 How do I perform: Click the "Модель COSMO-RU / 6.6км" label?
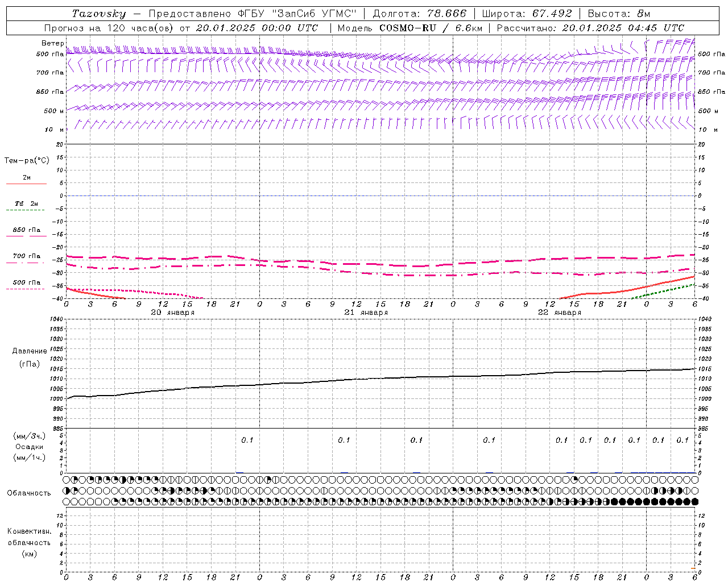coord(409,28)
